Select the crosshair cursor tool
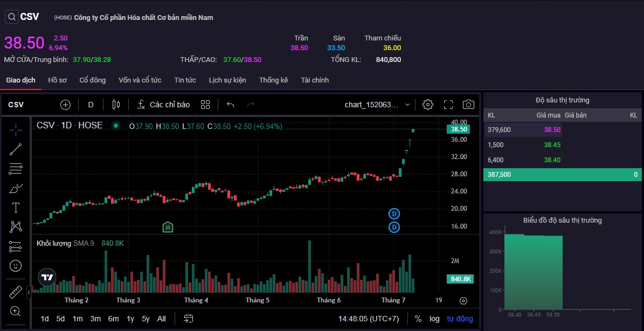 pos(16,129)
